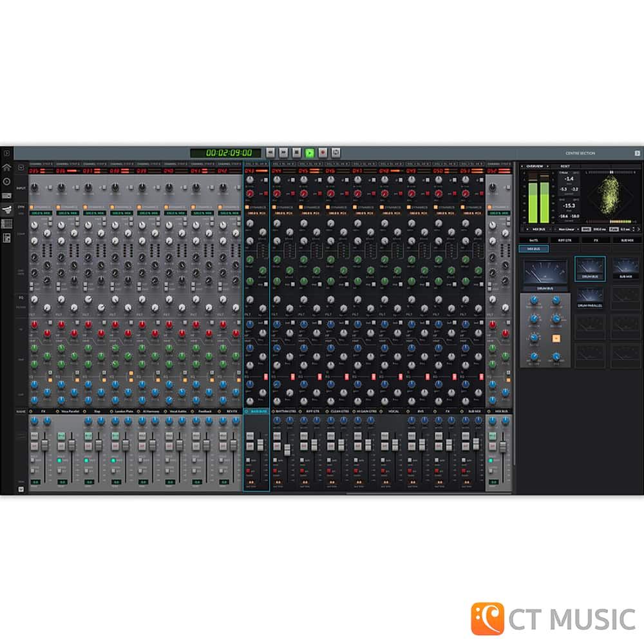Viewport: 644px width, 644px height.
Task: Toggle orange in switch on Drum Bus compressor
Action: tap(555, 338)
